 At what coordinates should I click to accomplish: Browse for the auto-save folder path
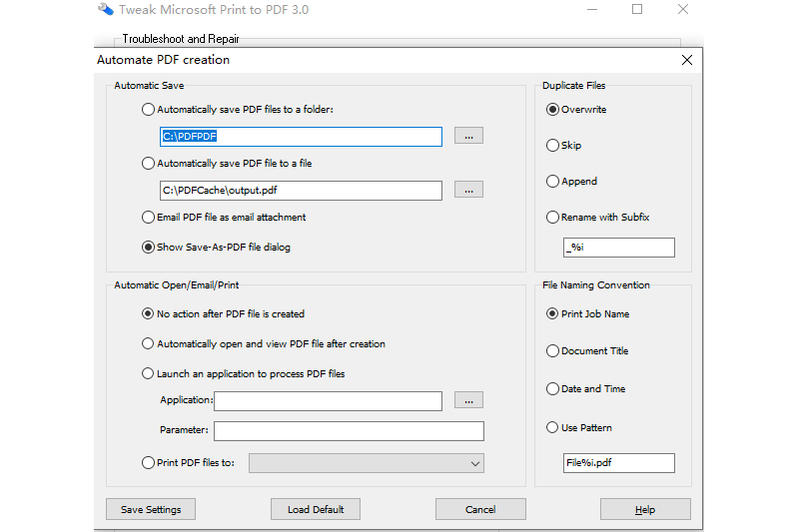pos(468,136)
